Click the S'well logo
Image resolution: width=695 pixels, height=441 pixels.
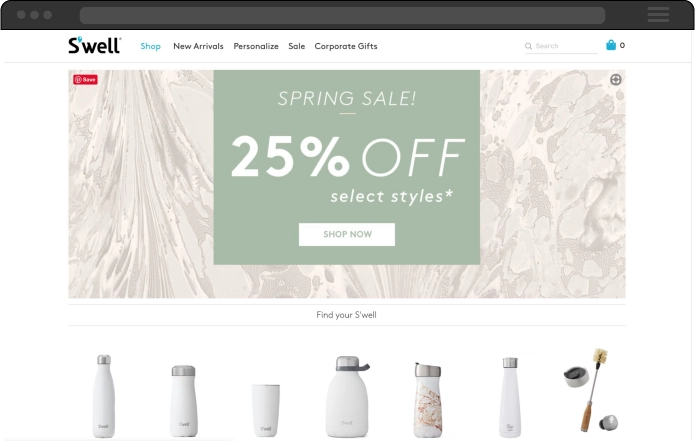pos(94,45)
